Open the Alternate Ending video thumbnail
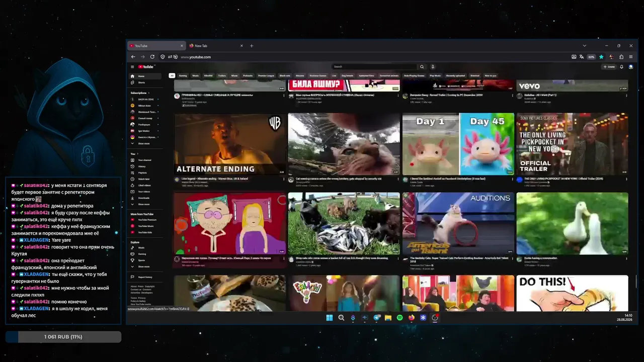The height and width of the screenshot is (362, 644). pyautogui.click(x=230, y=144)
